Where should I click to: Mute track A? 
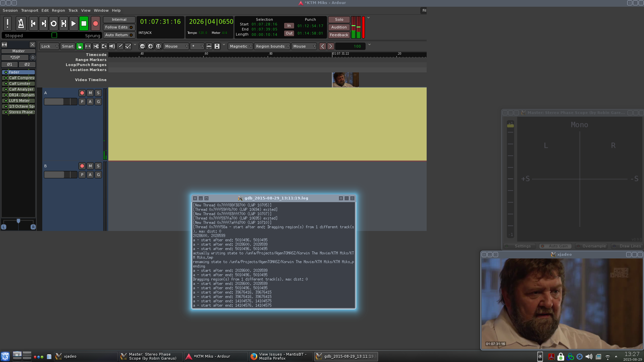[90, 93]
